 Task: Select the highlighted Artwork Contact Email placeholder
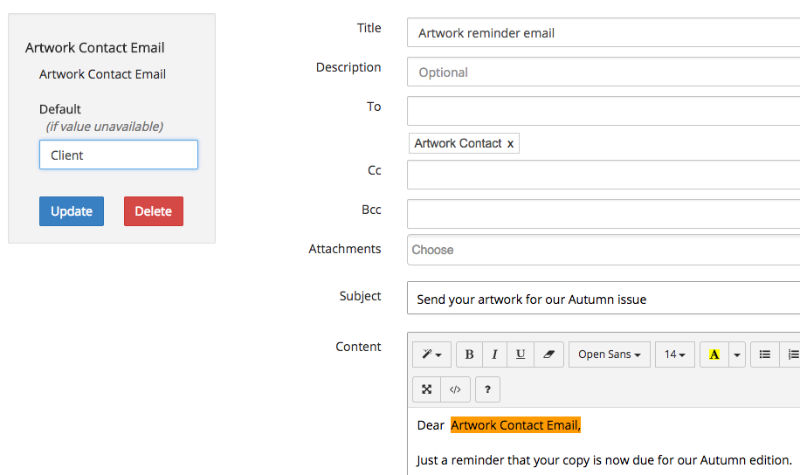515,425
